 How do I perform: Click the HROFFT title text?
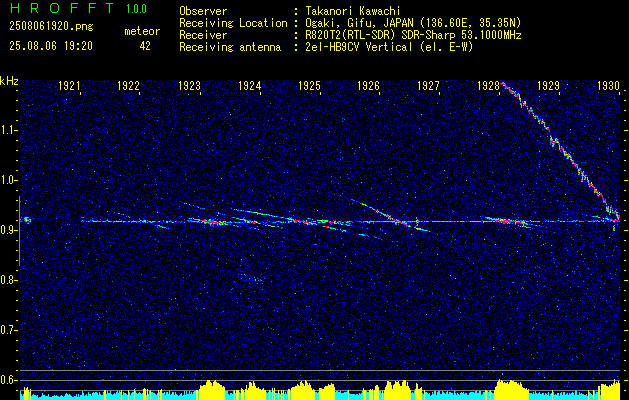62,8
